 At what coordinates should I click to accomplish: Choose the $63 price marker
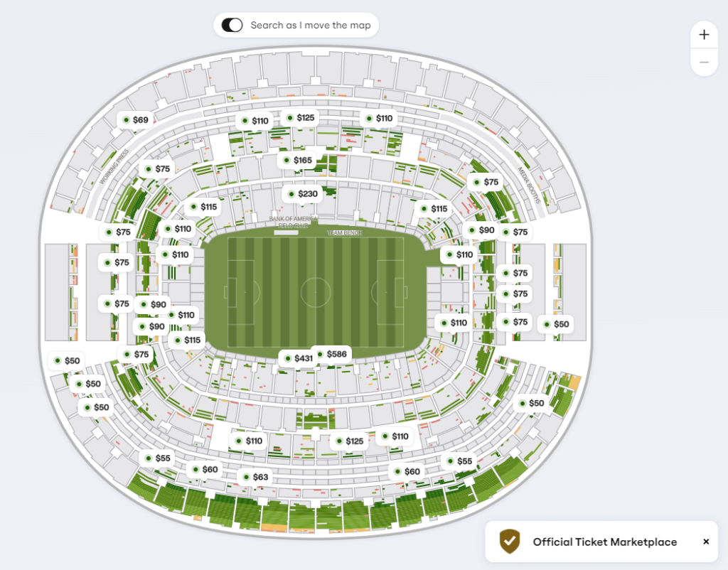255,477
